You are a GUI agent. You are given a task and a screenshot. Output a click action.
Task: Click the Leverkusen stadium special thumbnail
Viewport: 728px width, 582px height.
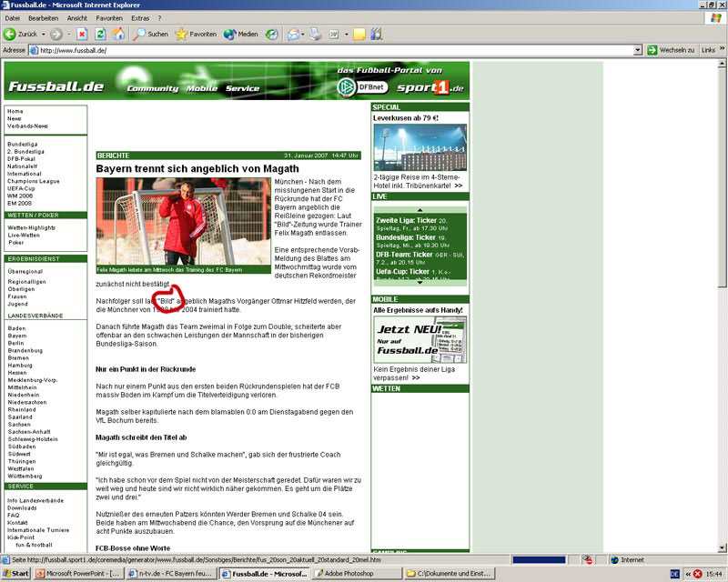(x=420, y=147)
